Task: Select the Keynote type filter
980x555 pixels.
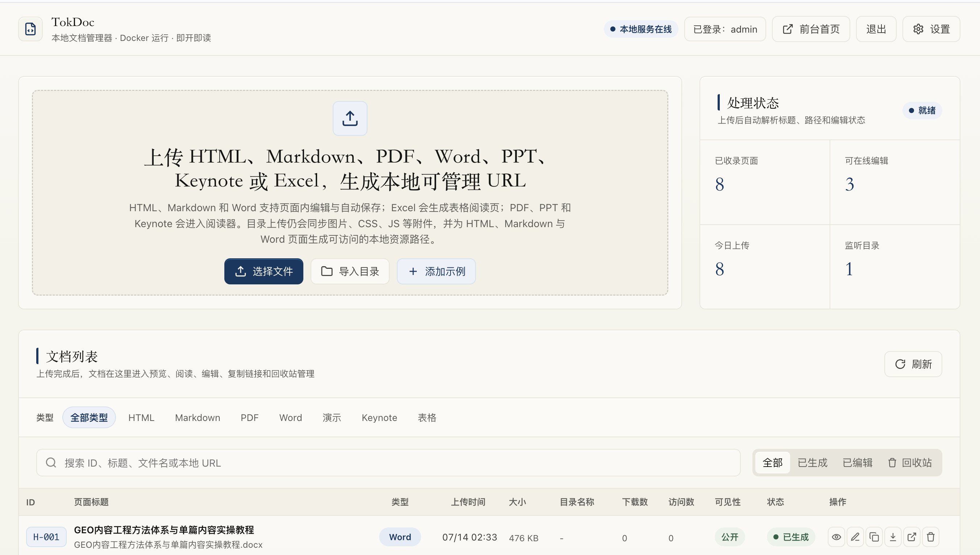Action: (379, 417)
